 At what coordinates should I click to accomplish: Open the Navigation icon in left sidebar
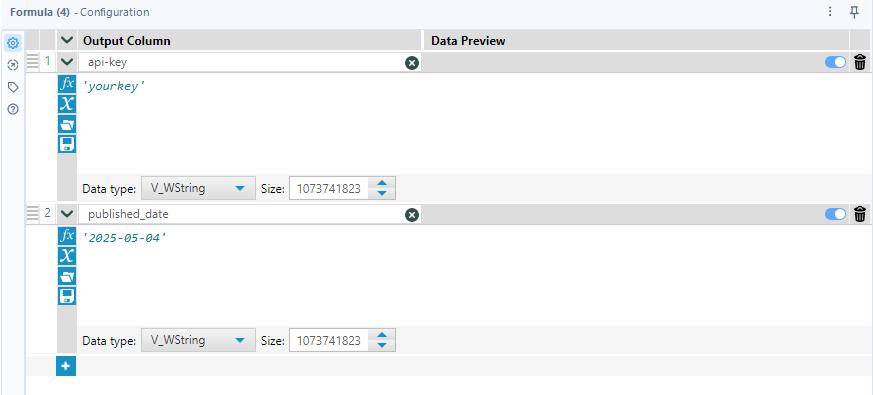pos(13,65)
